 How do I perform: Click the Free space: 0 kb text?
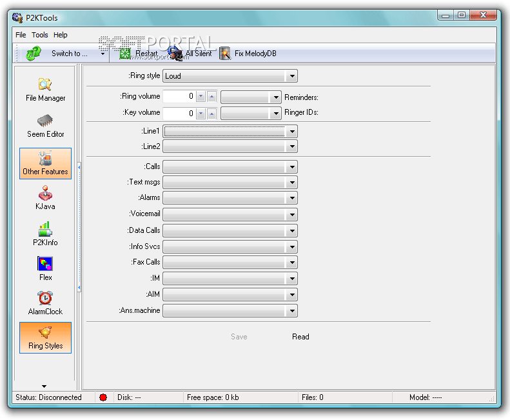pos(213,397)
